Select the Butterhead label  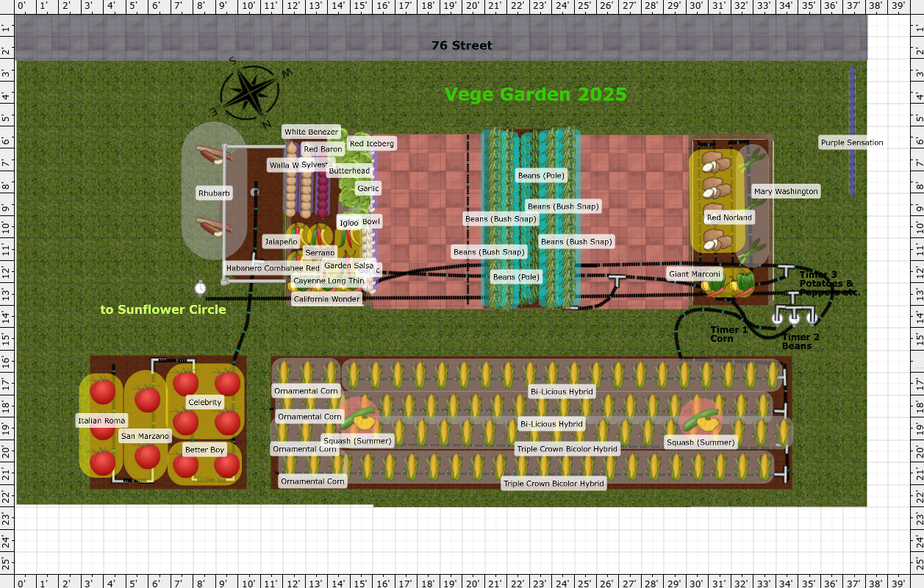(349, 171)
